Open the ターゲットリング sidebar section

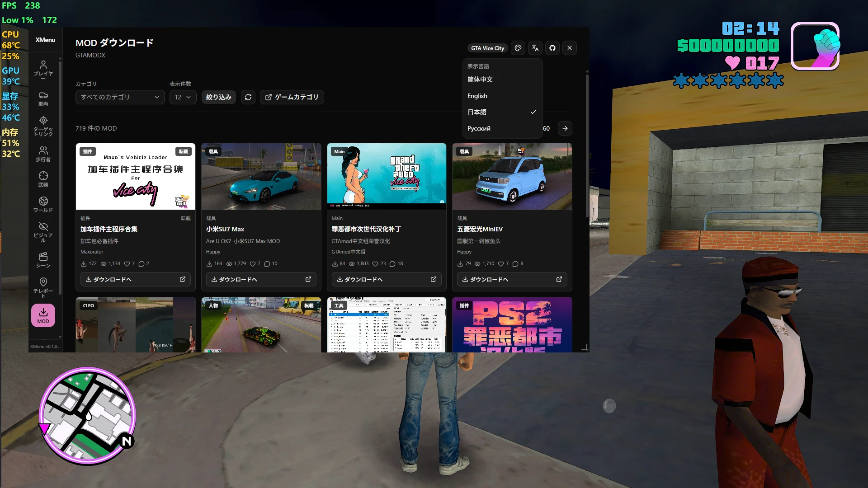[x=43, y=126]
